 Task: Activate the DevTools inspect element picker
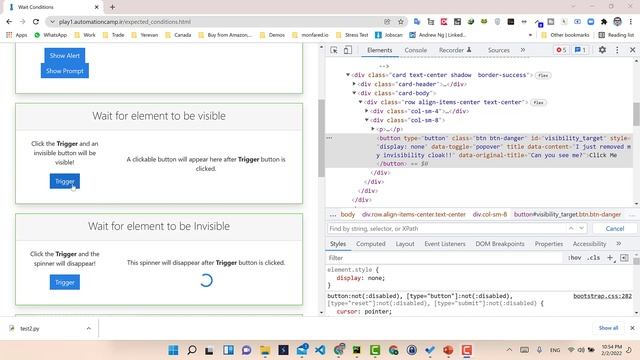[334, 50]
